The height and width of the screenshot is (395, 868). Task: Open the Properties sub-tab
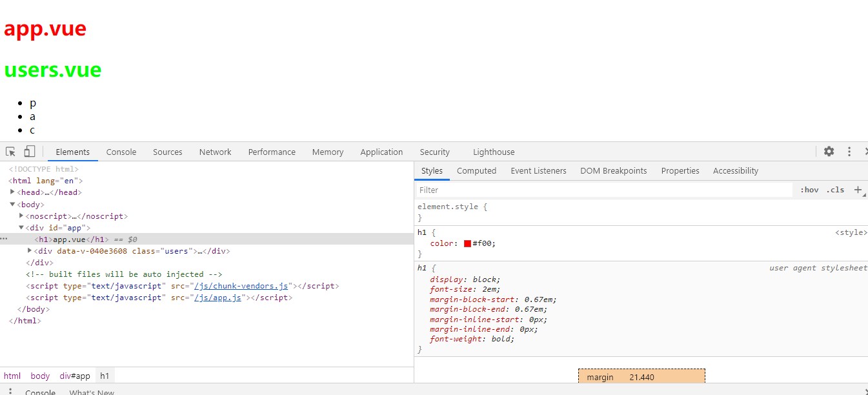tap(680, 171)
